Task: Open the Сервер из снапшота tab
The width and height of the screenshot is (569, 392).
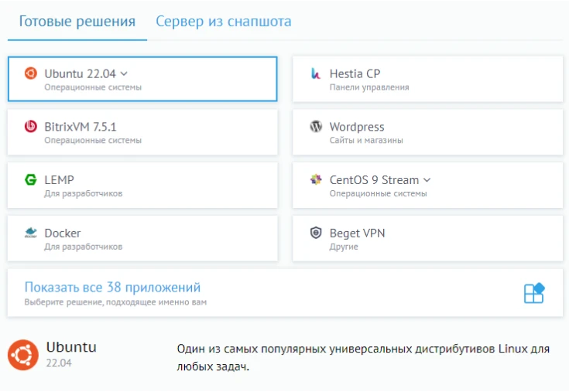Action: coord(224,22)
